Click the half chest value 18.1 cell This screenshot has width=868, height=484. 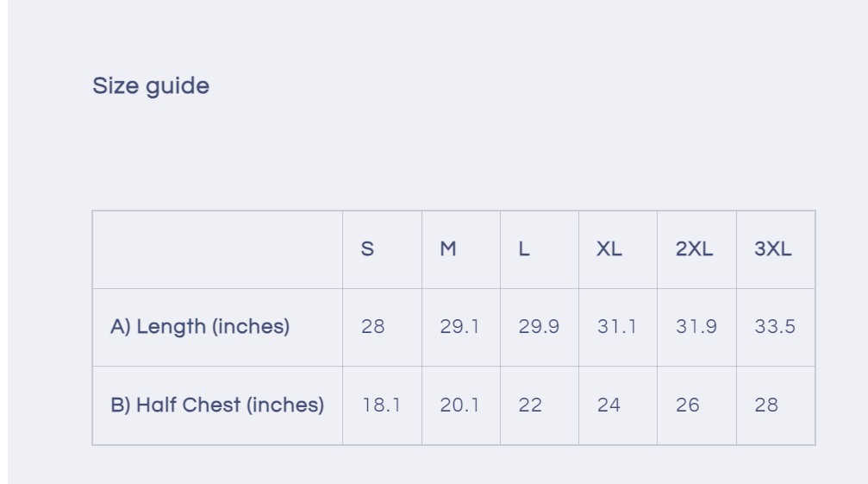point(381,405)
